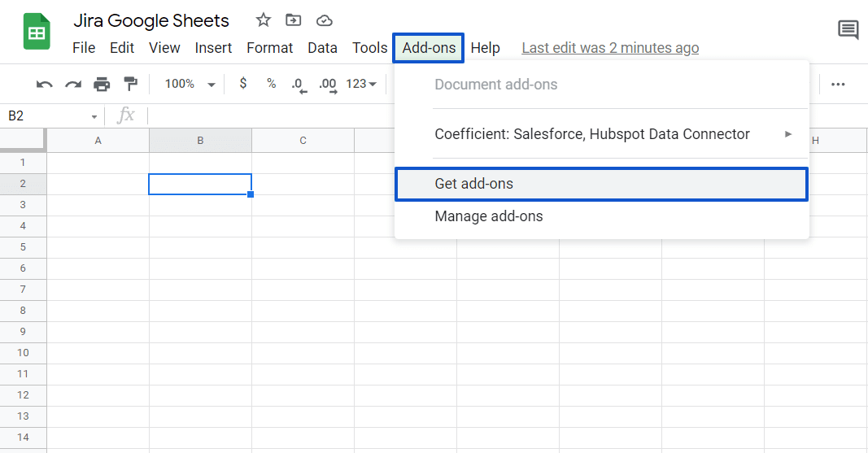
Task: Click the move to folder icon
Action: pyautogui.click(x=294, y=20)
